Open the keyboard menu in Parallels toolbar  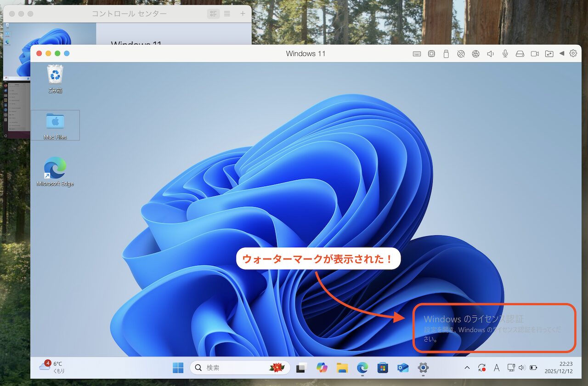coord(417,54)
